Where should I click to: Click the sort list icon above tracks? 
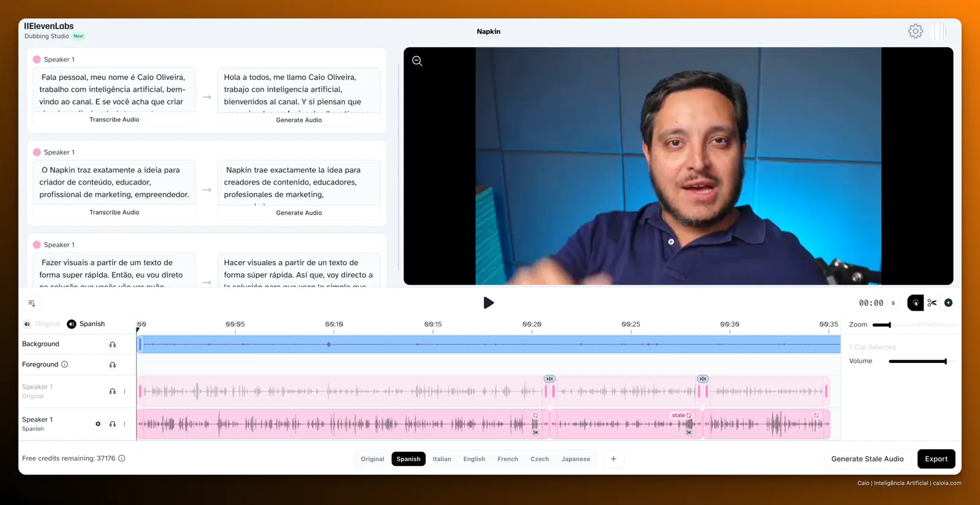tap(32, 303)
